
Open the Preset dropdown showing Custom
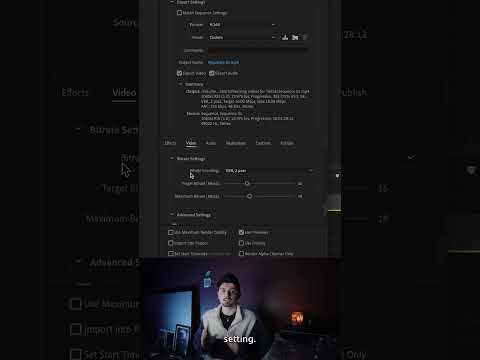[242, 37]
